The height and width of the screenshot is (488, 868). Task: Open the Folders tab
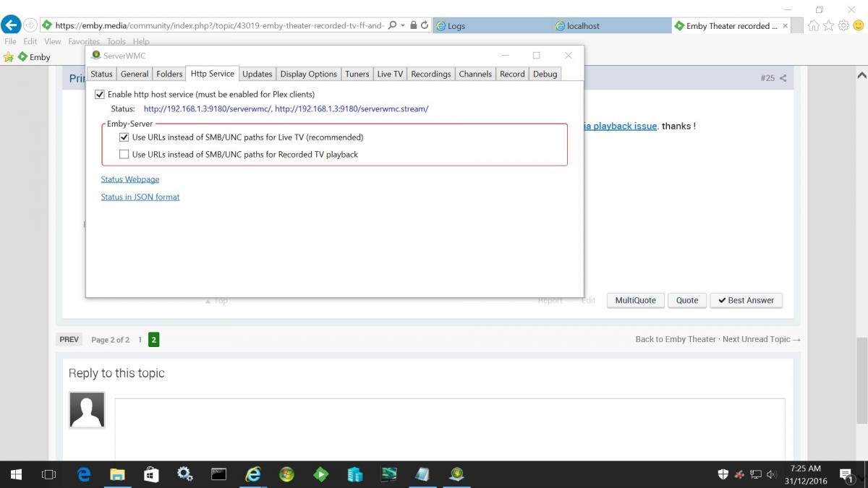pyautogui.click(x=169, y=74)
